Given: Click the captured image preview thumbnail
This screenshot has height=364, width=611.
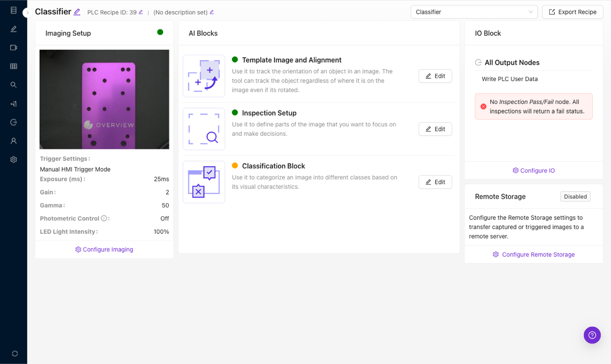Looking at the screenshot, I should tap(104, 99).
